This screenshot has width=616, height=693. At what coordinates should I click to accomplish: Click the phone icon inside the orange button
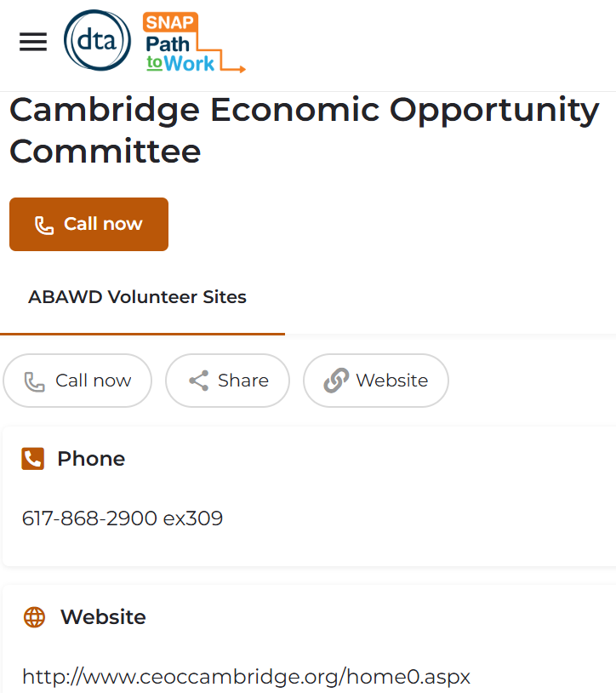click(x=44, y=225)
